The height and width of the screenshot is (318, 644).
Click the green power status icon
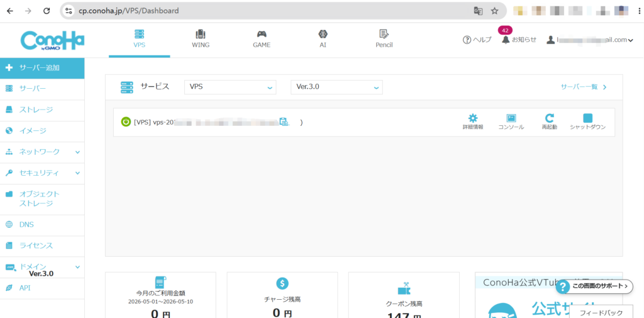pos(126,122)
